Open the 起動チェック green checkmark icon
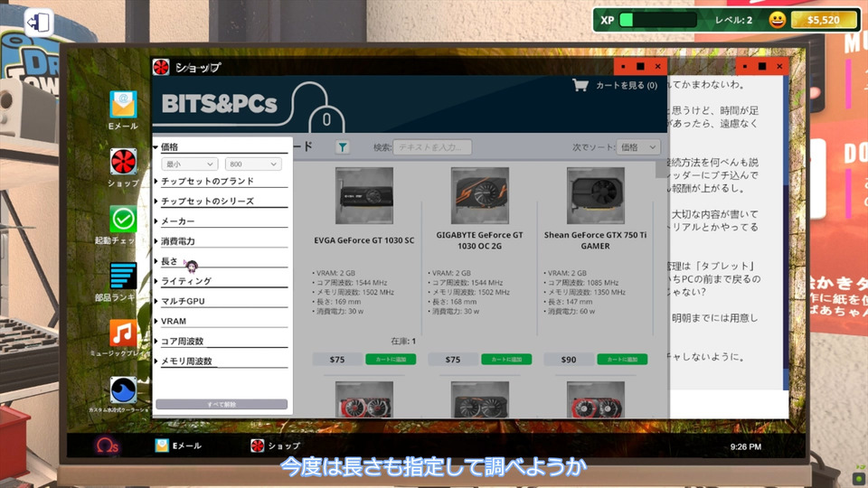Viewport: 868px width, 488px height. pyautogui.click(x=123, y=220)
